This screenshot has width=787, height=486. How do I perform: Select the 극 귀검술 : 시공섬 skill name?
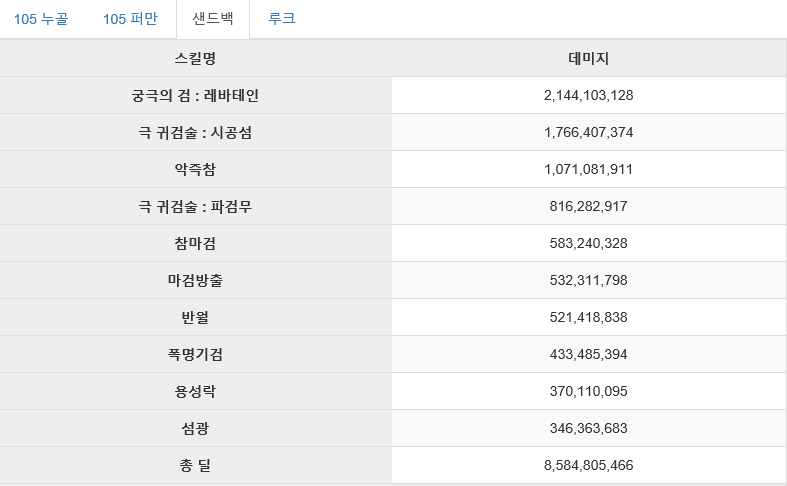pyautogui.click(x=195, y=133)
